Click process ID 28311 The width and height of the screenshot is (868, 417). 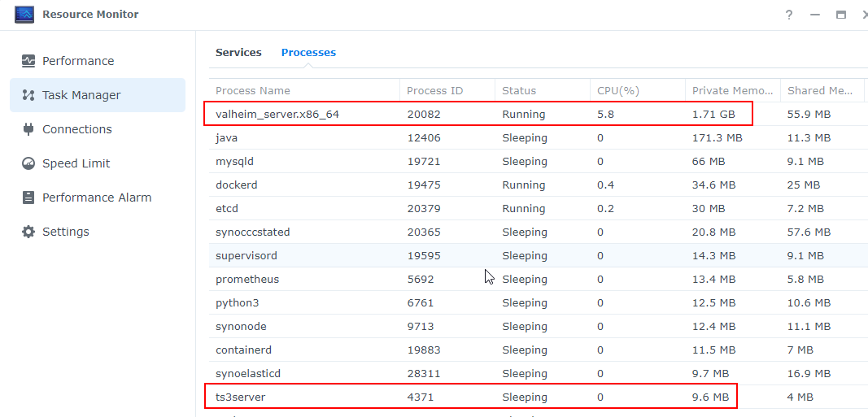click(424, 373)
